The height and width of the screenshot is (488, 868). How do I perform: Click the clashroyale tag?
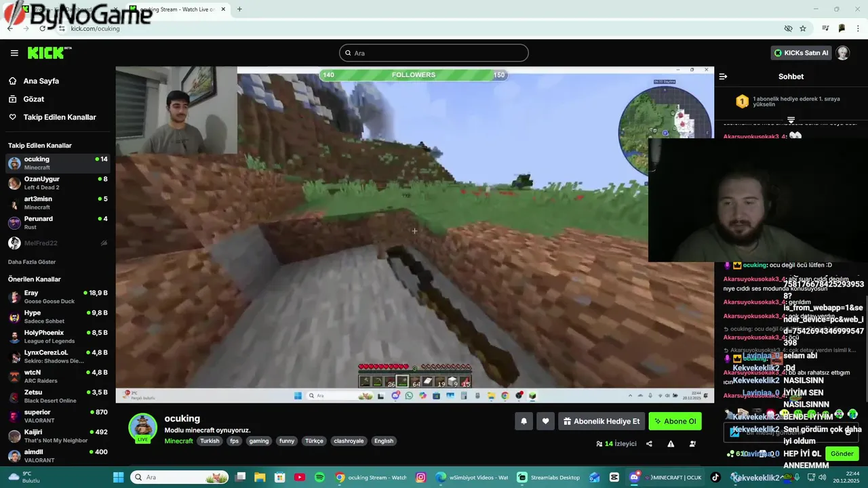tap(349, 441)
